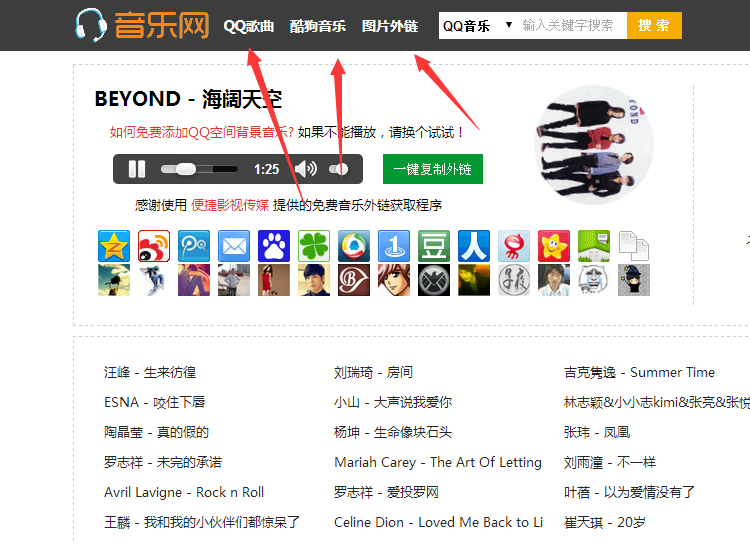The image size is (750, 544).
Task: Share to Tencent Pengyou icon
Action: coord(194,246)
